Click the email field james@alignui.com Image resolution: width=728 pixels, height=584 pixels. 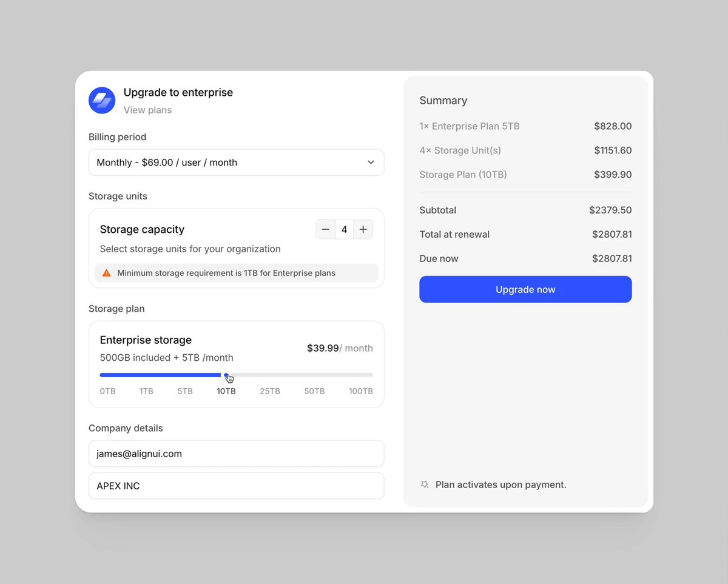tap(237, 454)
